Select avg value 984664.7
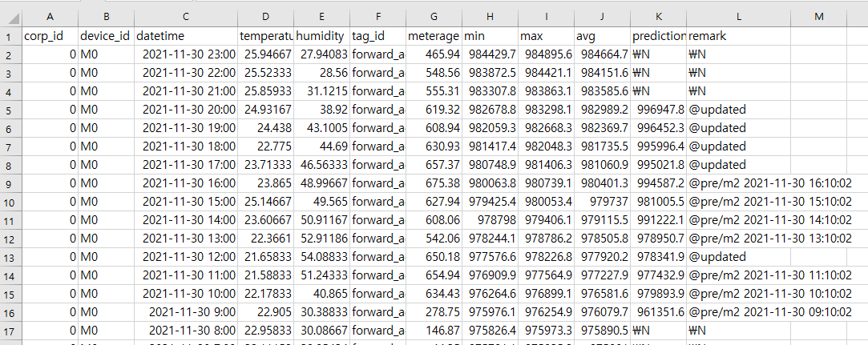868x345 pixels. point(602,54)
